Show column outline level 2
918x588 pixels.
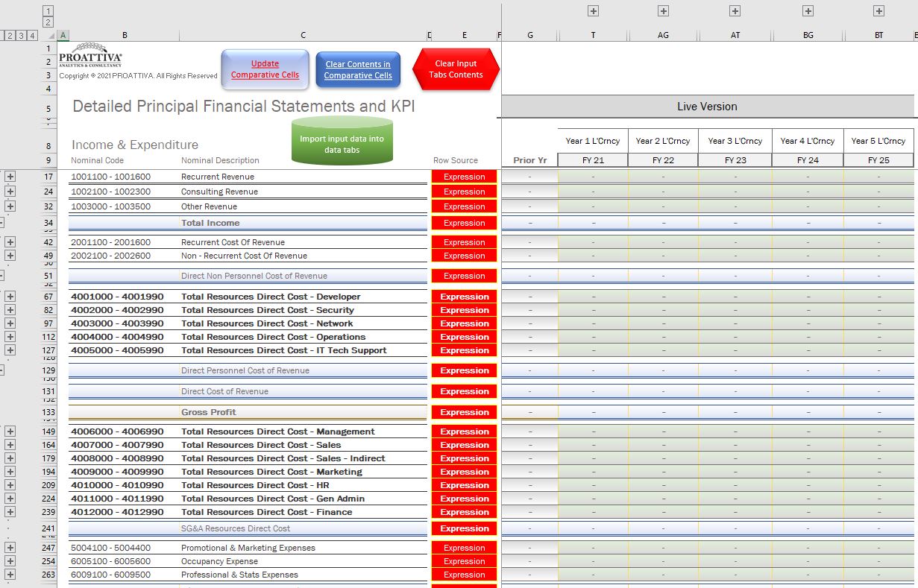click(48, 22)
